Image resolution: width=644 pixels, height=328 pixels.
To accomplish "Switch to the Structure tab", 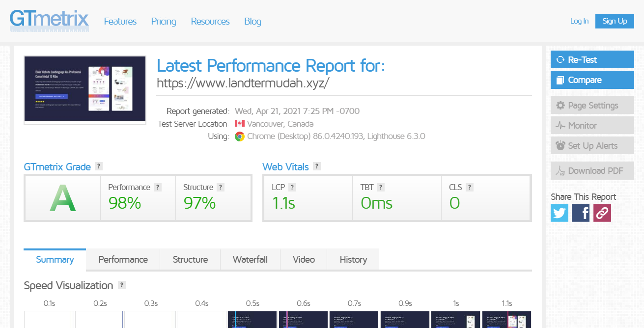I will point(190,259).
